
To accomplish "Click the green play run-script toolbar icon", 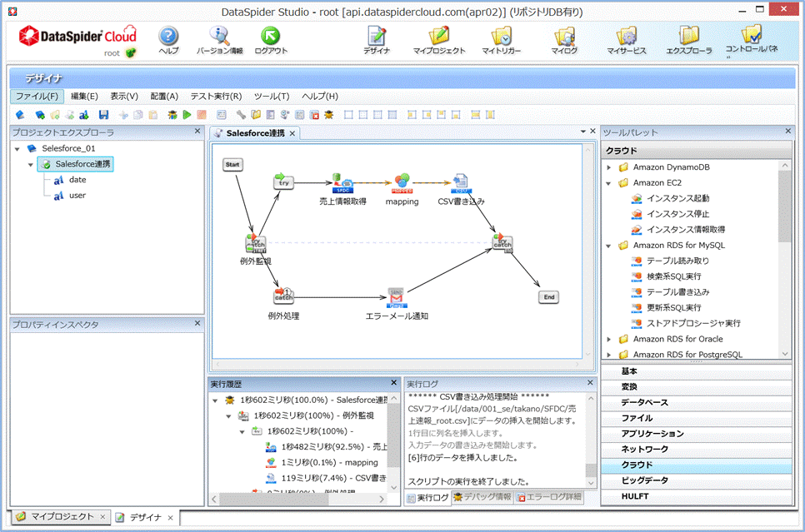I will point(187,115).
